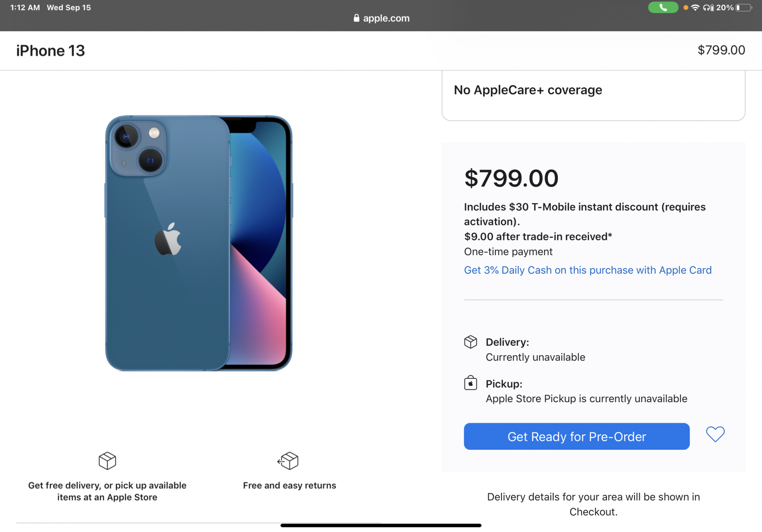Click the $799.00 price in header bar
The image size is (762, 532).
[x=721, y=50]
